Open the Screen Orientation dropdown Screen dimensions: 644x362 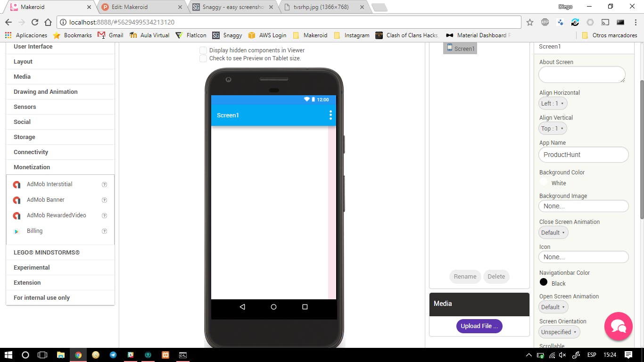(559, 332)
